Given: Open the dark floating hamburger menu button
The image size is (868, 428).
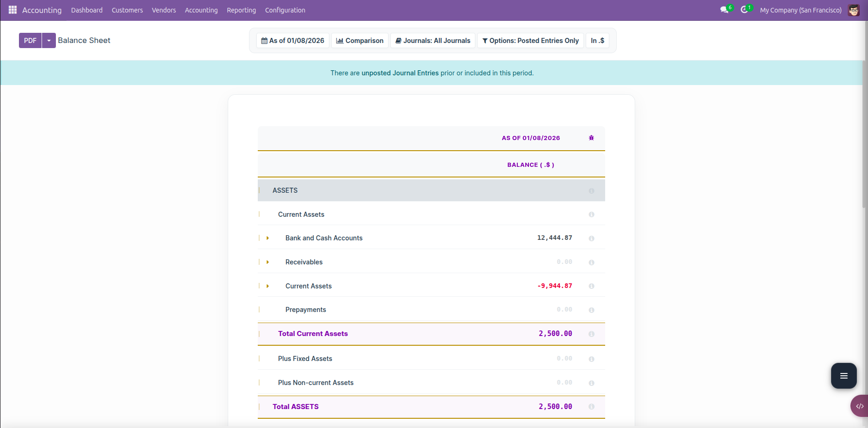Looking at the screenshot, I should (x=844, y=376).
